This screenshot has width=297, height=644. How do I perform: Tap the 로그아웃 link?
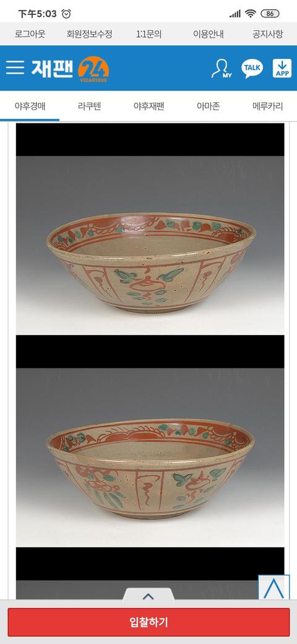click(30, 34)
